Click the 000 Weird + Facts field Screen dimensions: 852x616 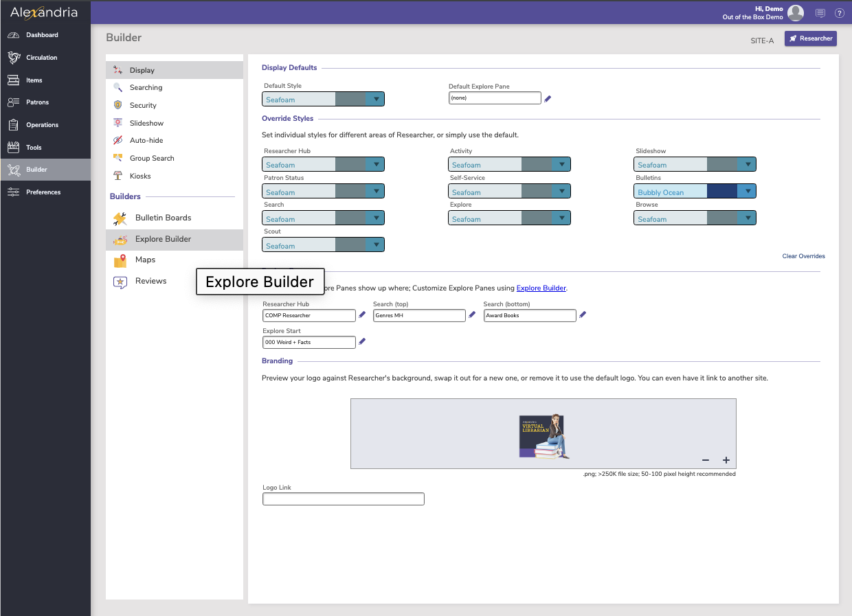(309, 342)
